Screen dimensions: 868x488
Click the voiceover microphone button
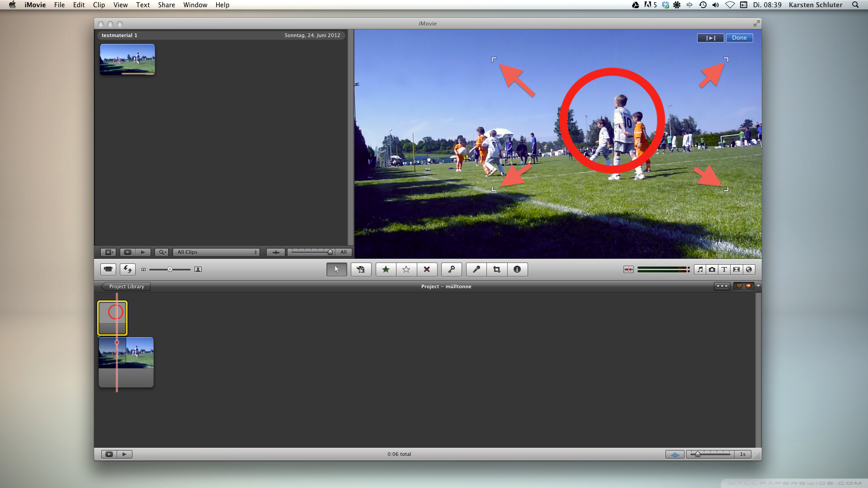point(476,269)
